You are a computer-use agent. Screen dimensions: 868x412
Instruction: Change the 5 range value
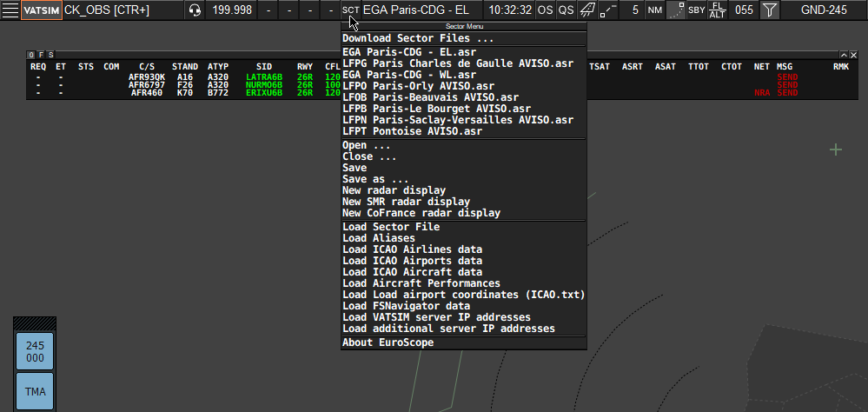coord(632,10)
